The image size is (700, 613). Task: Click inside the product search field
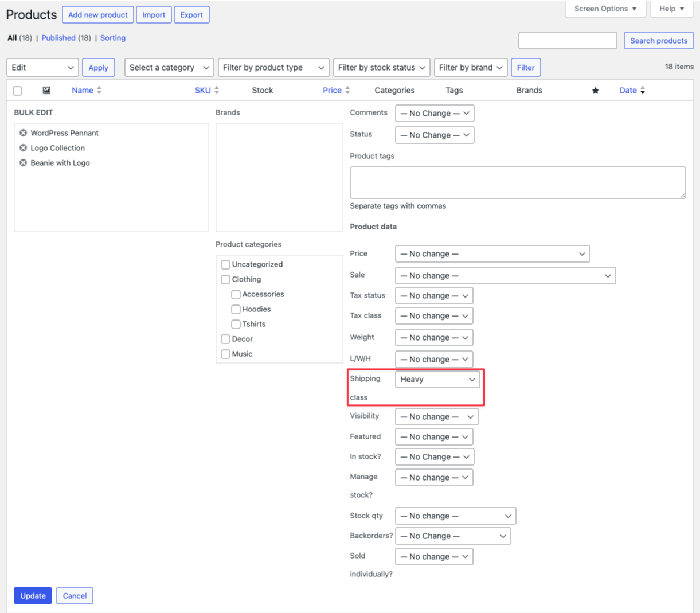tap(567, 40)
